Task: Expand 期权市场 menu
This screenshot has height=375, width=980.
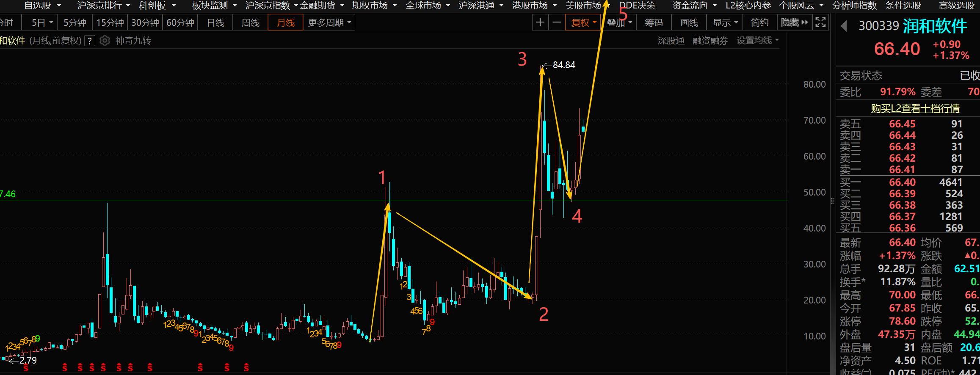Action: (374, 6)
